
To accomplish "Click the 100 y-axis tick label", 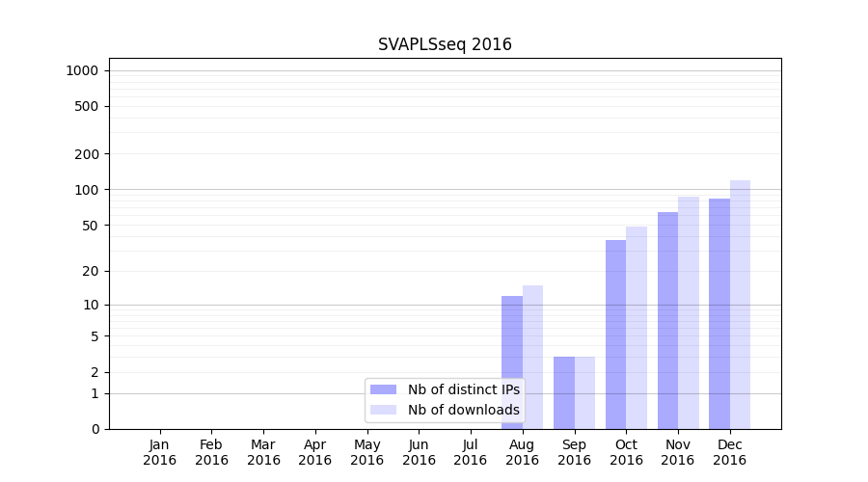I will click(88, 190).
